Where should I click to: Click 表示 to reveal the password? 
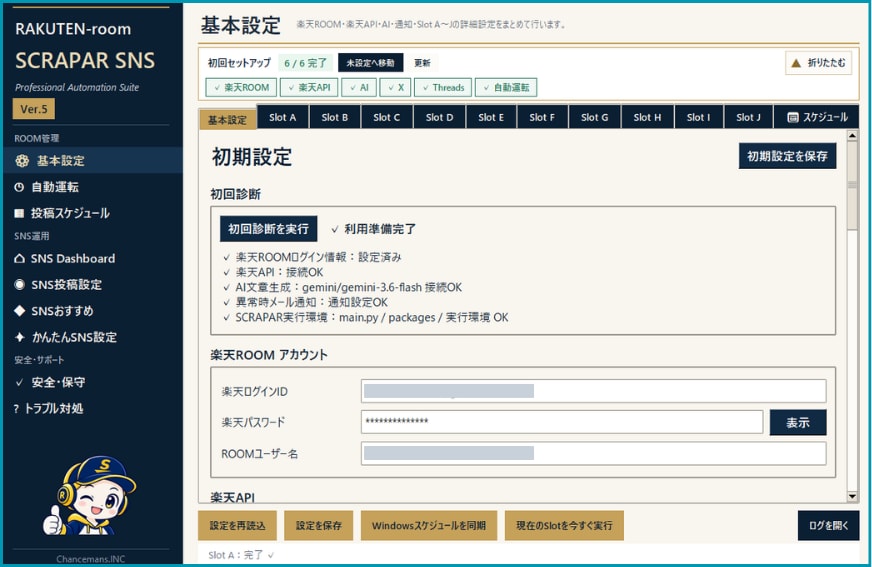798,422
